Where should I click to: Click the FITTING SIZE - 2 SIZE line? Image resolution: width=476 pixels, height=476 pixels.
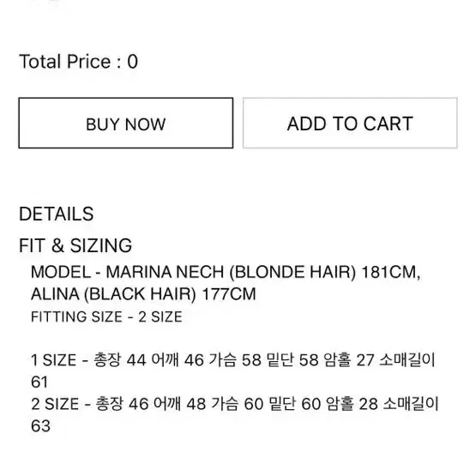tap(106, 317)
